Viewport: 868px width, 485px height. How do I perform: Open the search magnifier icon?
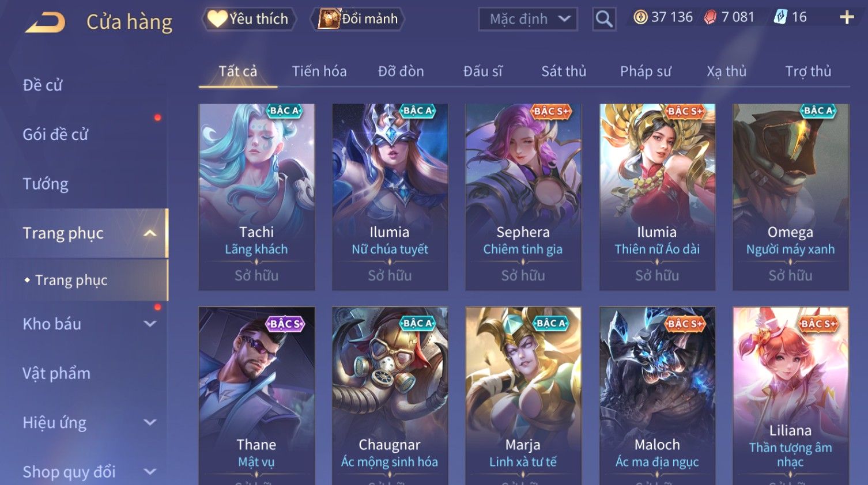click(x=604, y=19)
